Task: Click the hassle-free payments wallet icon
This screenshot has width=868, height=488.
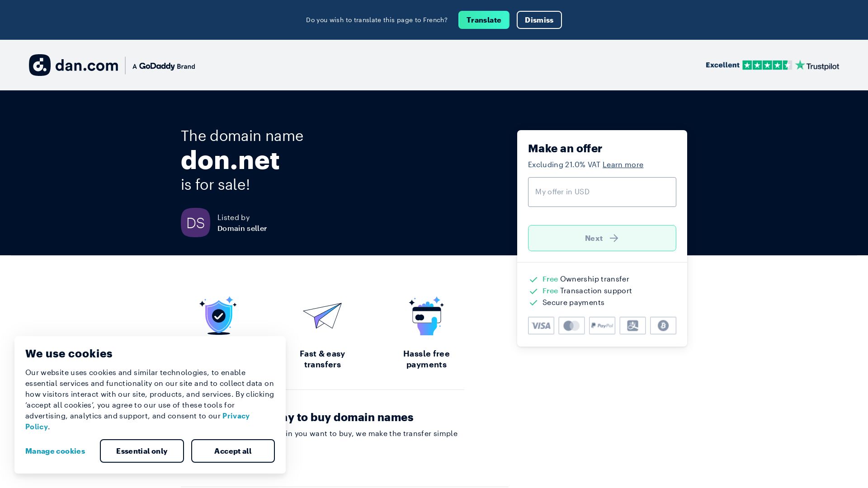Action: coord(426,316)
